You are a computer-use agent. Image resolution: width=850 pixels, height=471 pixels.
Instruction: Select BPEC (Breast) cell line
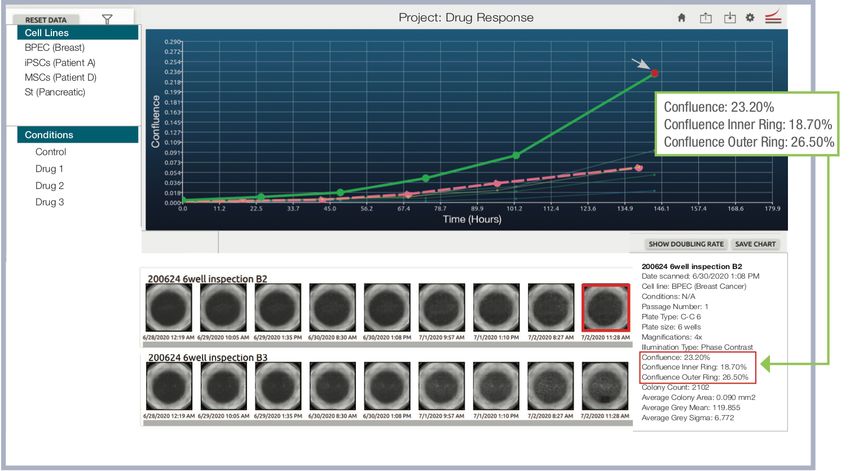tap(54, 48)
